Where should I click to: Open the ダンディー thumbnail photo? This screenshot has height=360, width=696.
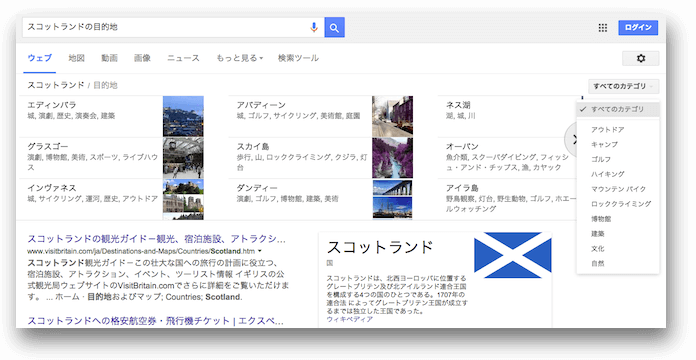click(392, 199)
